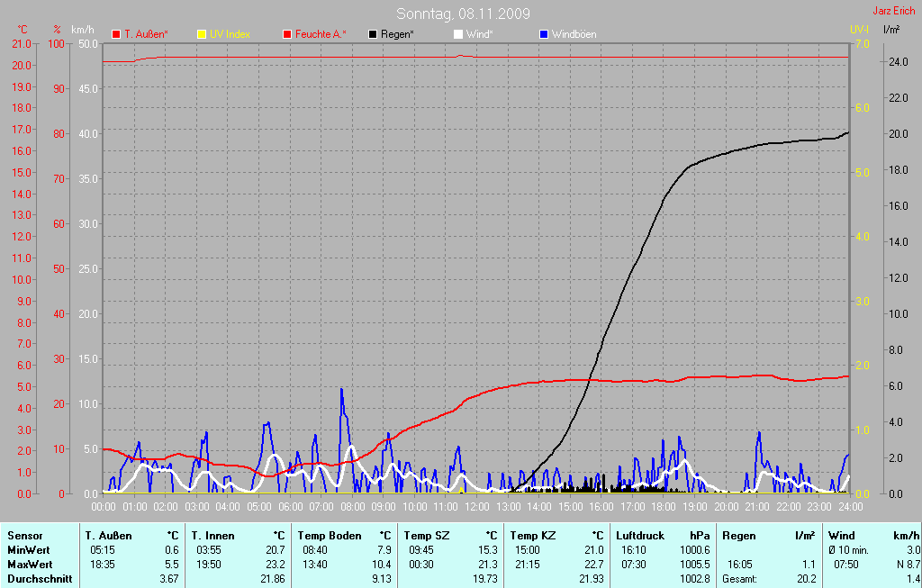Viewport: 922px width, 588px height.
Task: Click the red Feuchte A. legend swatch
Action: point(288,34)
